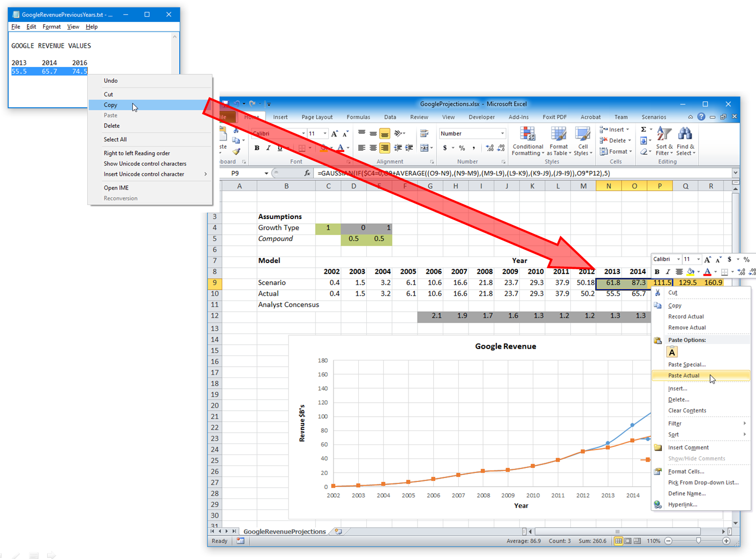Viewport: 756px width, 559px height.
Task: Toggle Italic on the mini toolbar
Action: click(668, 272)
